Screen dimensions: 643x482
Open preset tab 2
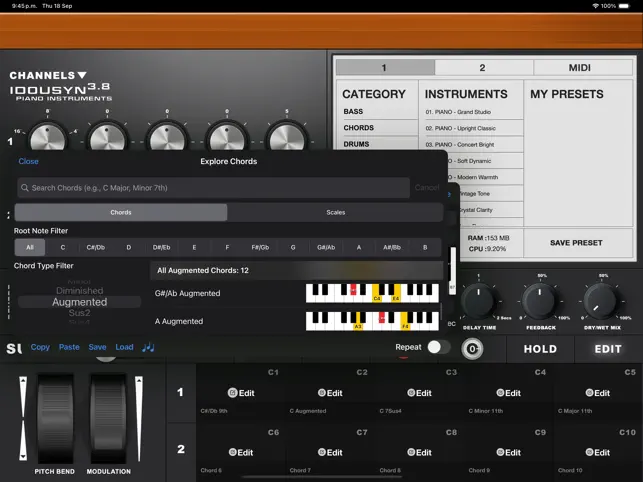(x=483, y=67)
